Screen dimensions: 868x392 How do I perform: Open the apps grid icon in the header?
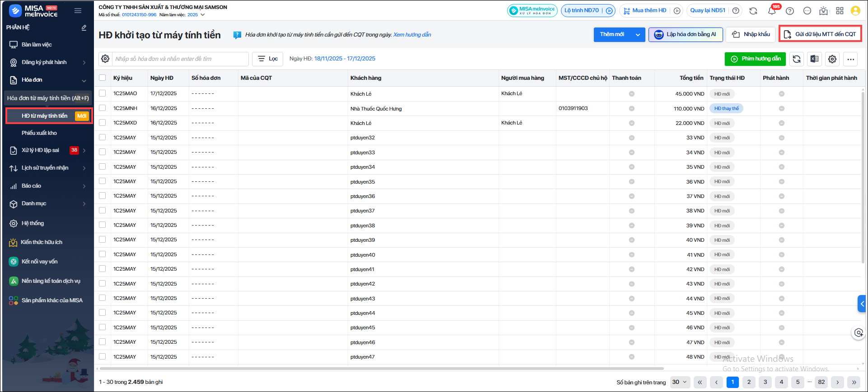tap(840, 11)
